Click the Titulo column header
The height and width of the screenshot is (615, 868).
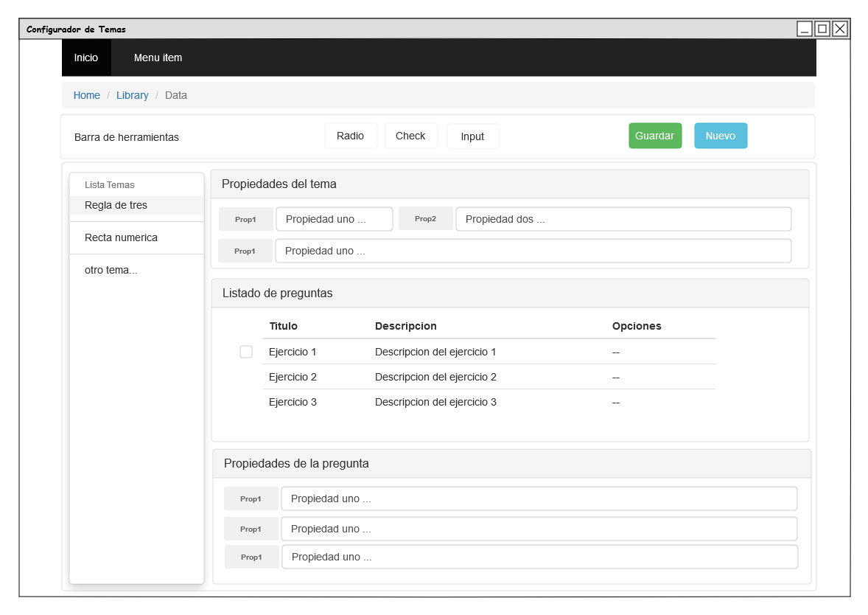point(284,326)
